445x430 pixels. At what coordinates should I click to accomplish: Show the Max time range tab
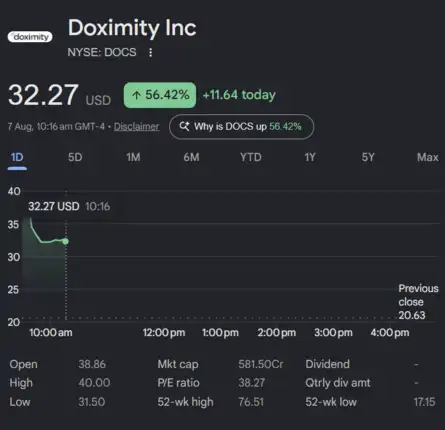(428, 157)
